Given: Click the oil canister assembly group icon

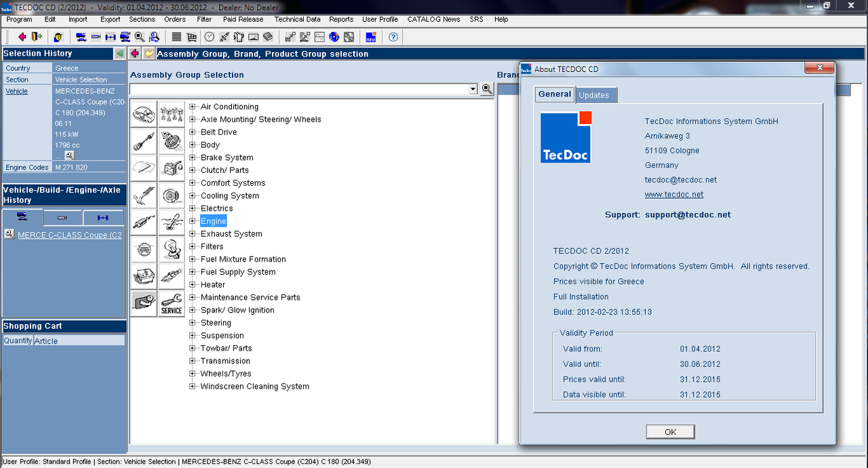Looking at the screenshot, I should (172, 168).
